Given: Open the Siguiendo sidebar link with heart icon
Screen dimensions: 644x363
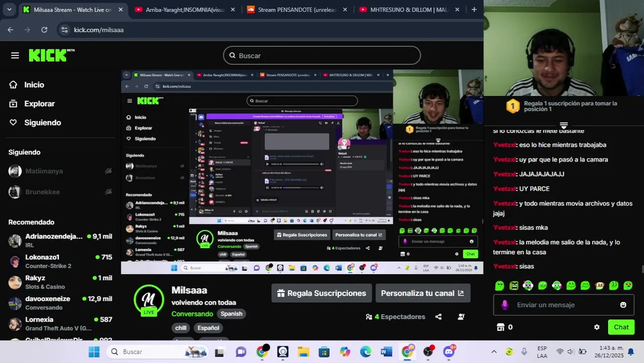Looking at the screenshot, I should (x=42, y=123).
